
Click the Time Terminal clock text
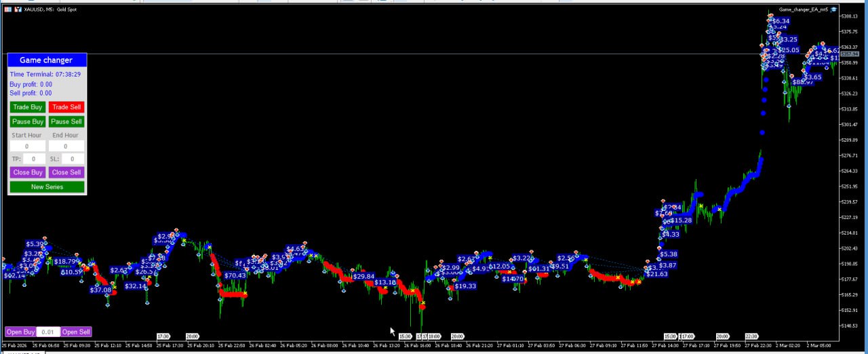click(x=45, y=75)
